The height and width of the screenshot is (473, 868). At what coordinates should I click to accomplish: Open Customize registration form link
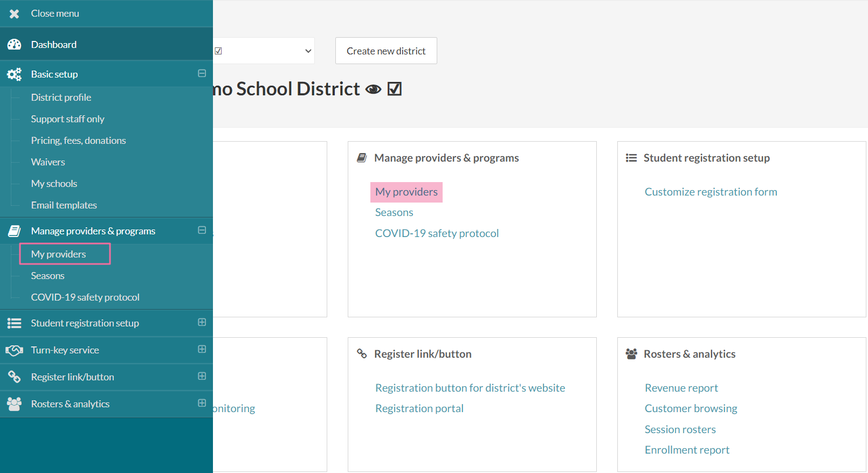(x=711, y=192)
